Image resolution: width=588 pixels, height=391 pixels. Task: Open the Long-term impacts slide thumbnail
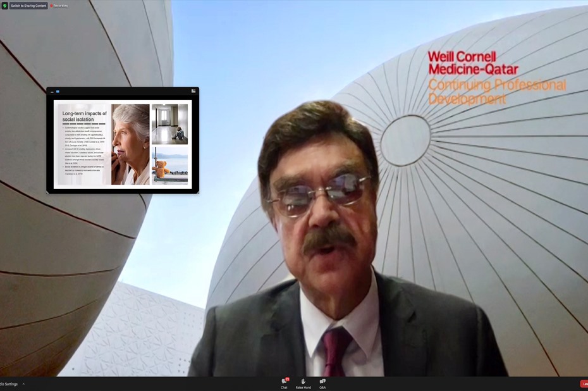[x=123, y=144]
